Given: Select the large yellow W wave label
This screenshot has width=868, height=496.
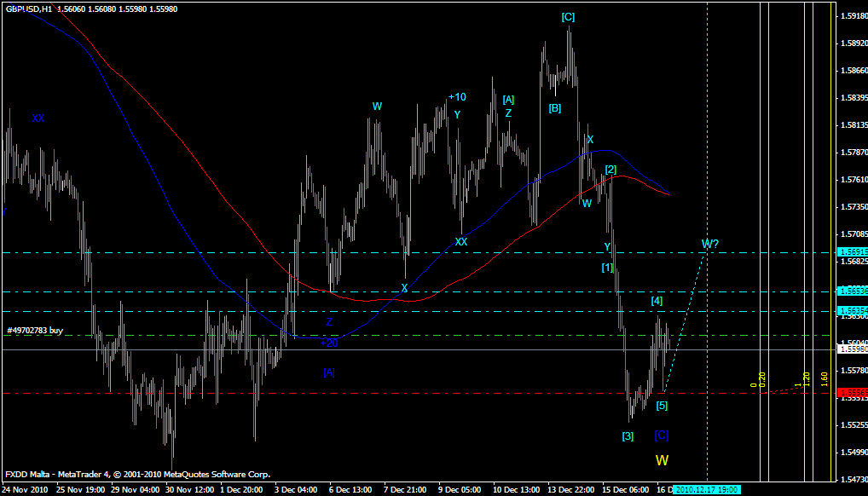Looking at the screenshot, I should tap(662, 460).
